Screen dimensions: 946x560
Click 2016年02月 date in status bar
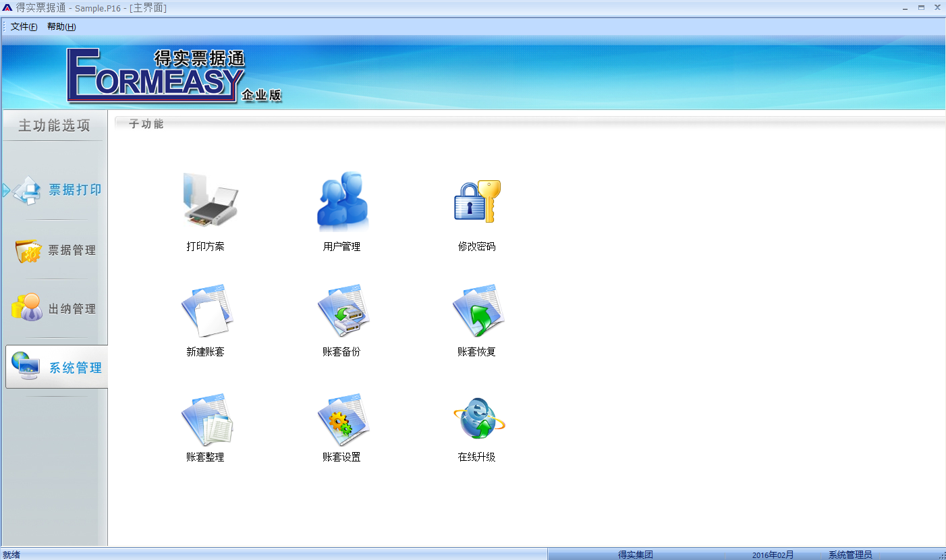pos(773,555)
